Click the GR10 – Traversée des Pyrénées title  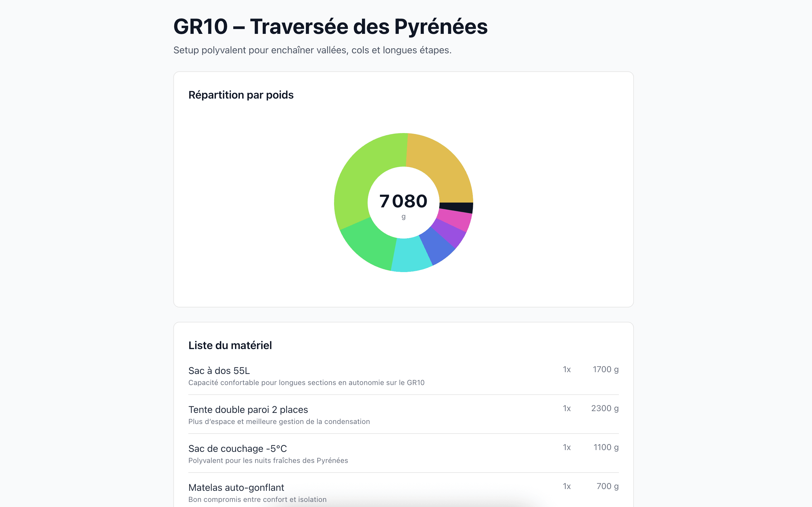330,26
